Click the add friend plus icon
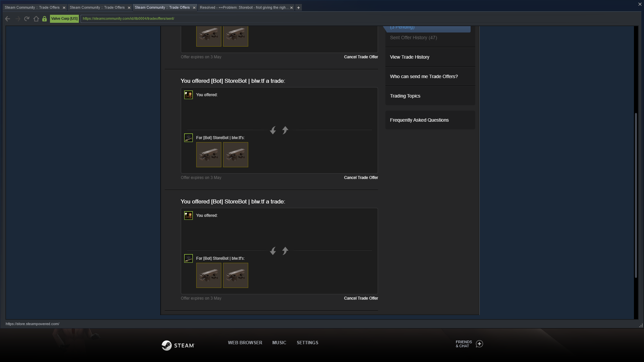Image resolution: width=644 pixels, height=362 pixels. tap(480, 344)
